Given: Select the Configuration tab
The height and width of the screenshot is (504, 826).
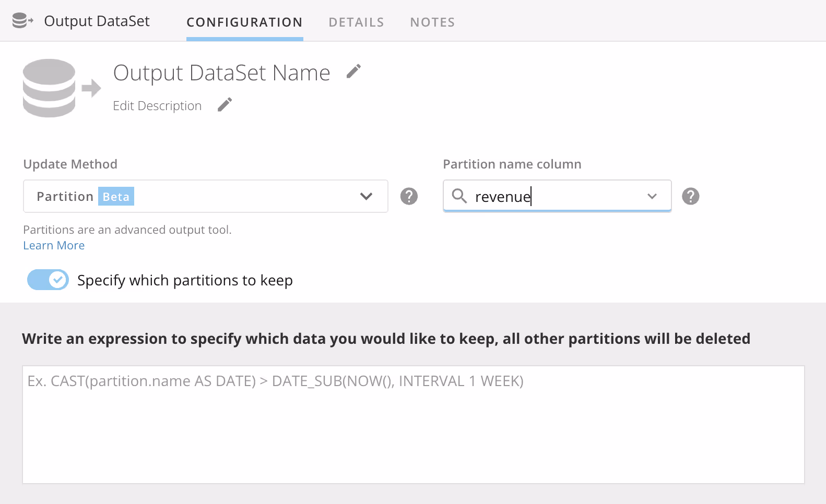Looking at the screenshot, I should point(244,22).
